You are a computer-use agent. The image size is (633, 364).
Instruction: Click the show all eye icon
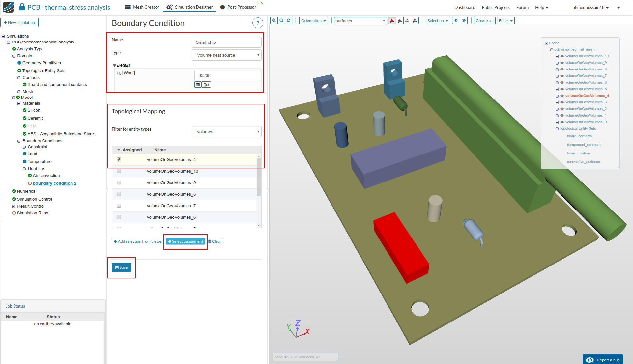[464, 20]
